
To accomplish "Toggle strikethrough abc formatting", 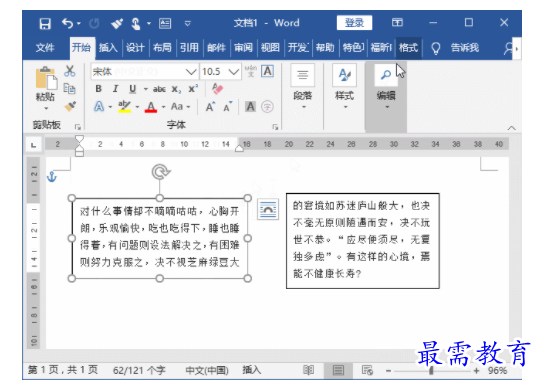I will (159, 89).
